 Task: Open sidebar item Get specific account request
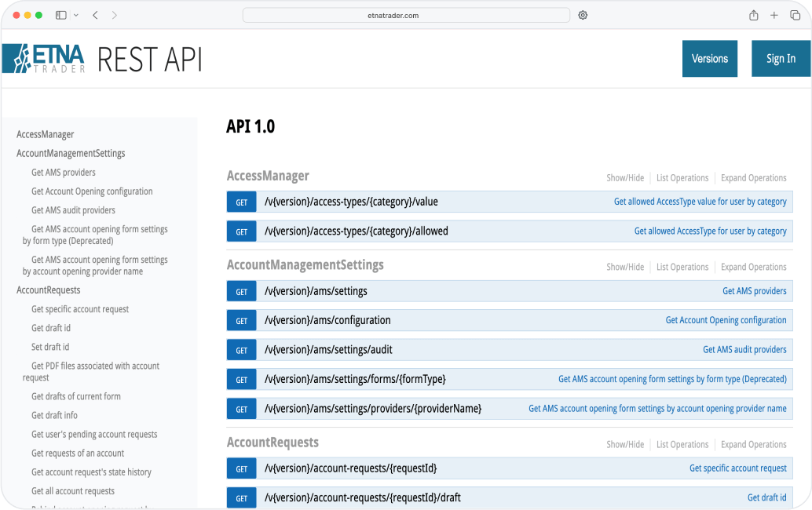(80, 309)
